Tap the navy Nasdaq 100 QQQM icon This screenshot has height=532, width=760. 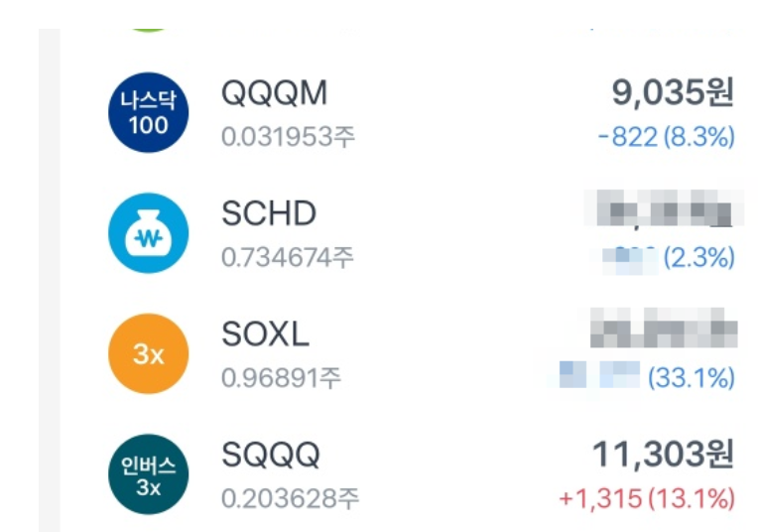click(148, 112)
